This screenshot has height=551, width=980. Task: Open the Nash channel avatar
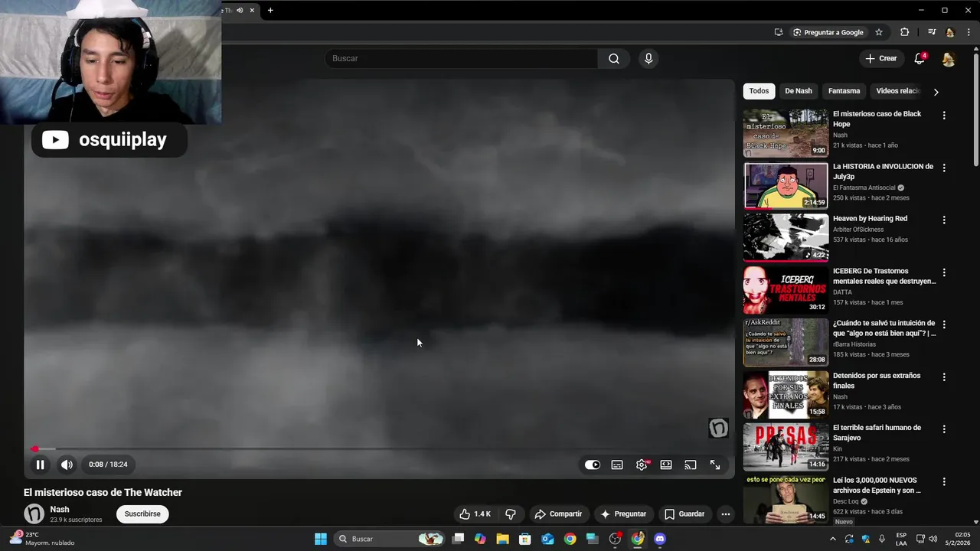tap(34, 514)
